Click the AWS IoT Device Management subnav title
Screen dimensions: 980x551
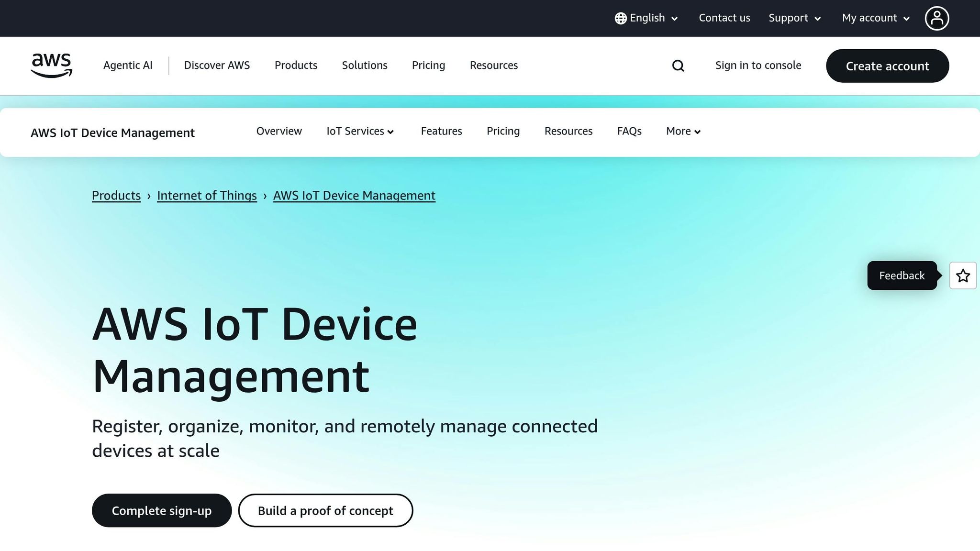(x=112, y=132)
